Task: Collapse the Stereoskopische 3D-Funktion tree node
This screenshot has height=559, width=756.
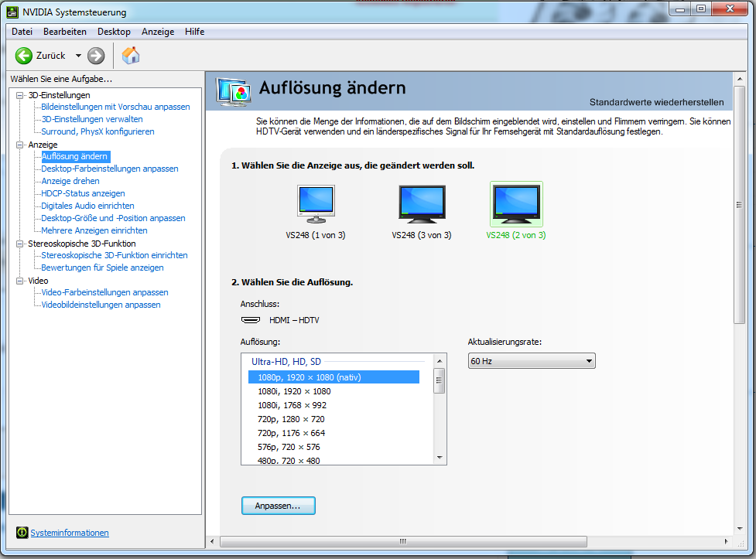Action: 20,244
